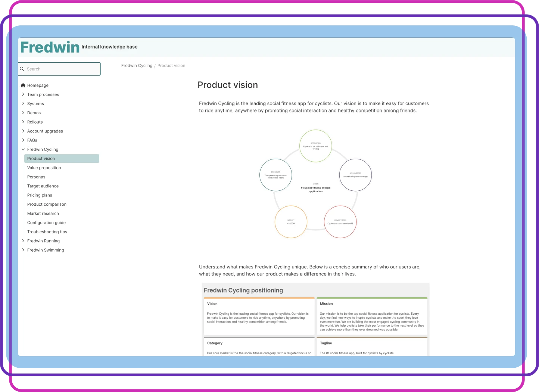This screenshot has width=539, height=392.
Task: Expand the Systems section
Action: pyautogui.click(x=23, y=103)
